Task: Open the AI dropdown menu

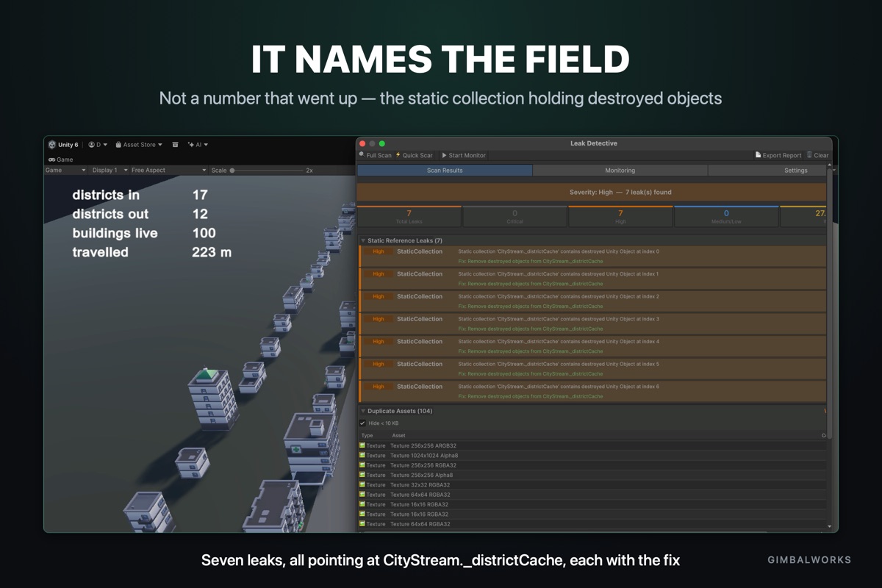Action: [198, 145]
